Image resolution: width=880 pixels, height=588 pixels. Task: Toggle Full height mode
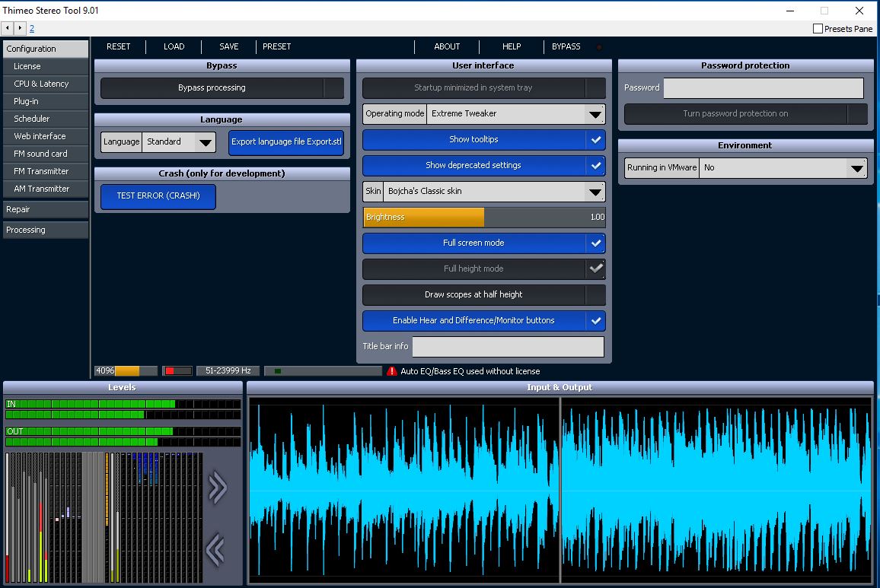click(484, 269)
